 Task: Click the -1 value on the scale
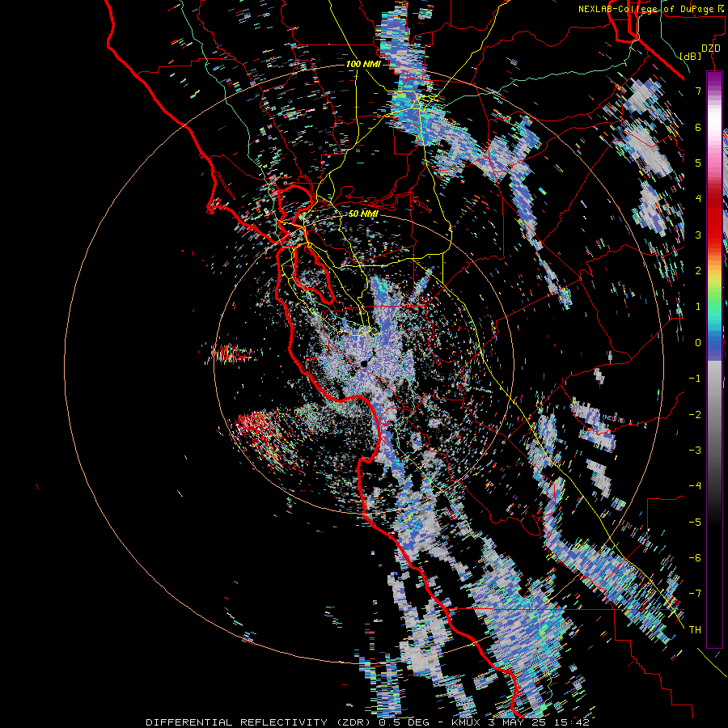(695, 379)
